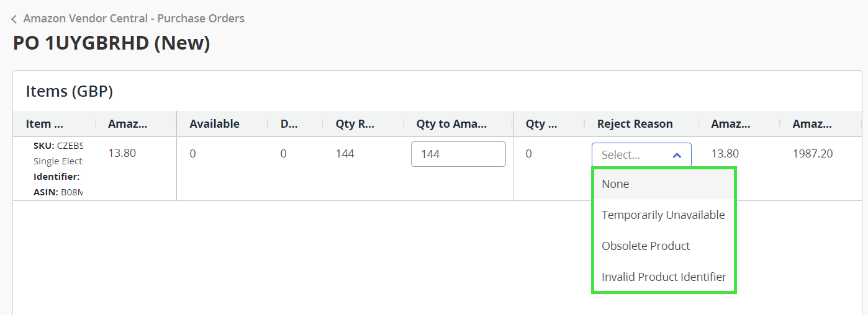Click the SKU label in the item cell
Viewport: 868px width, 315px height.
point(43,146)
